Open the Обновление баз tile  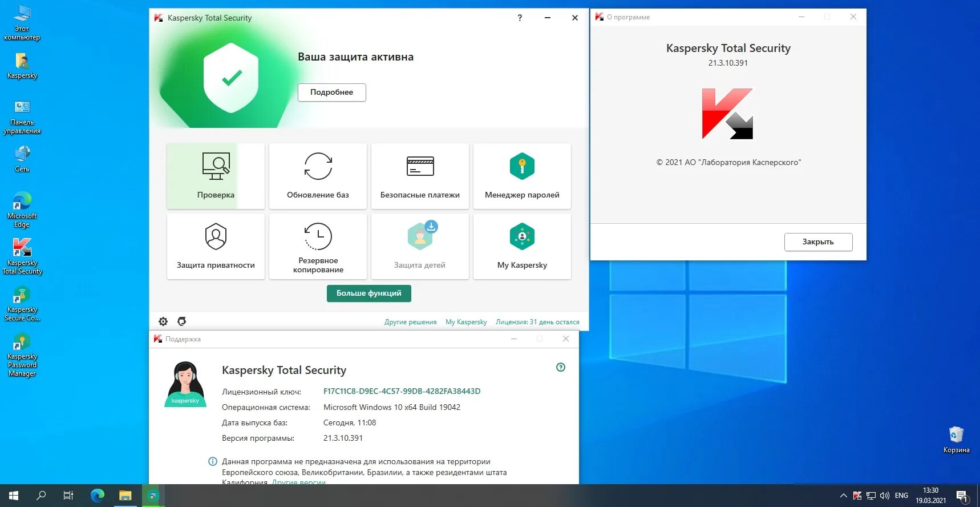click(318, 176)
